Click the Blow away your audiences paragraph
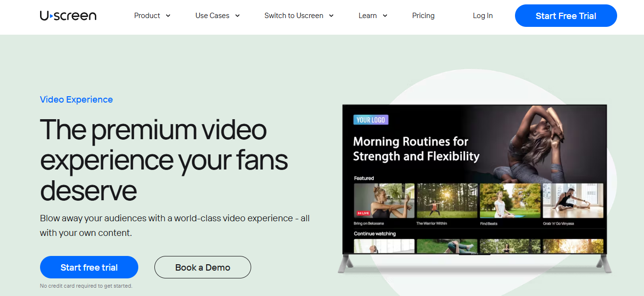This screenshot has height=296, width=644. [174, 225]
